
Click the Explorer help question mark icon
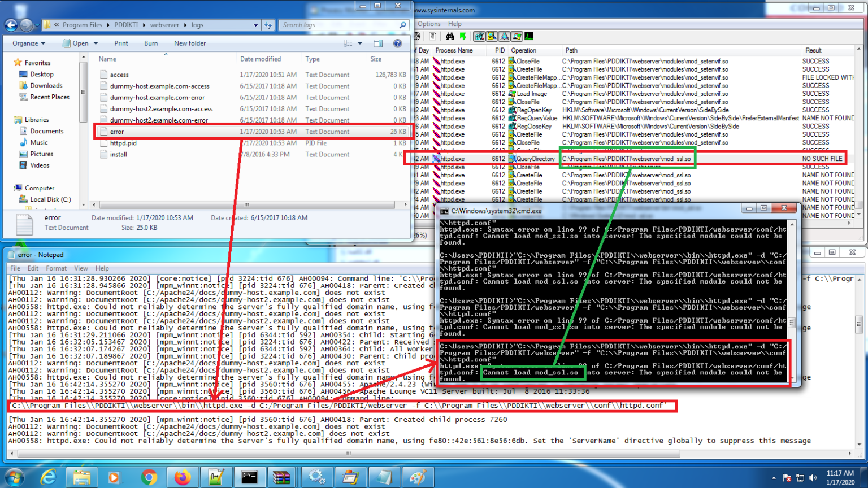coord(397,43)
